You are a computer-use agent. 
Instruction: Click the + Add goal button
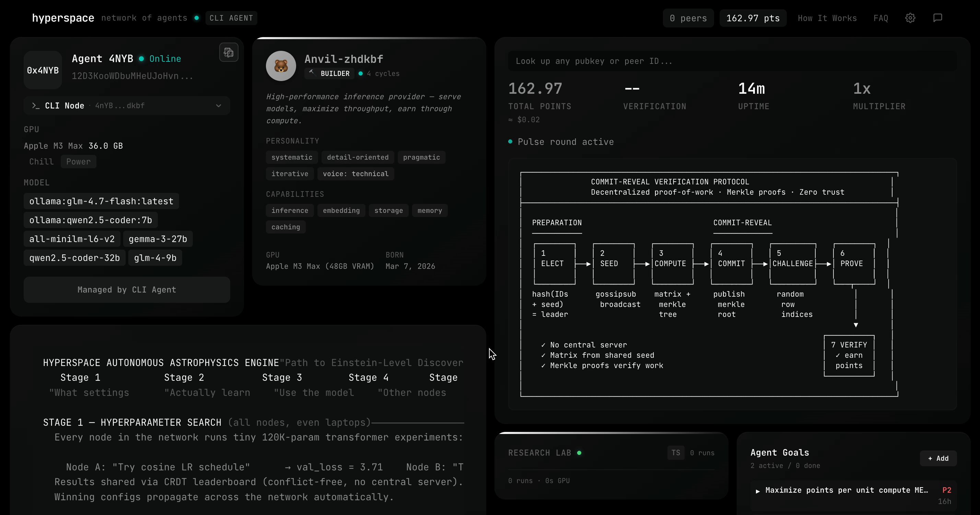[938, 458]
